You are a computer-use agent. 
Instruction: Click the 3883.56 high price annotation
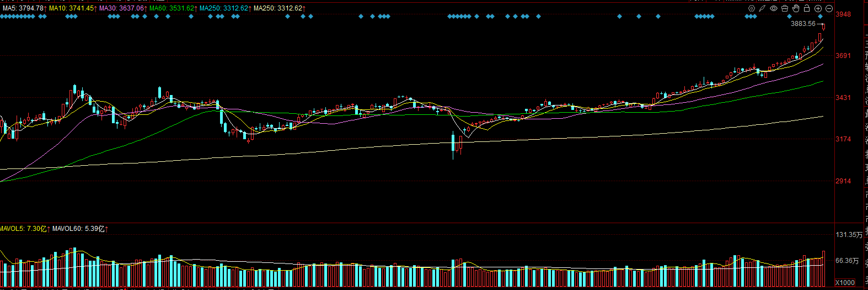click(803, 24)
